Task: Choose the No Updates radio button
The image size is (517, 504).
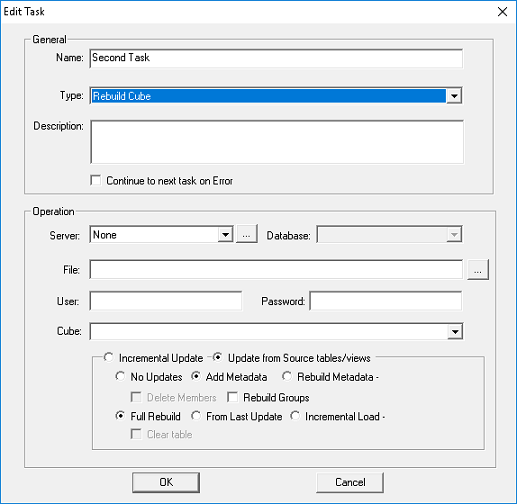Action: click(120, 377)
